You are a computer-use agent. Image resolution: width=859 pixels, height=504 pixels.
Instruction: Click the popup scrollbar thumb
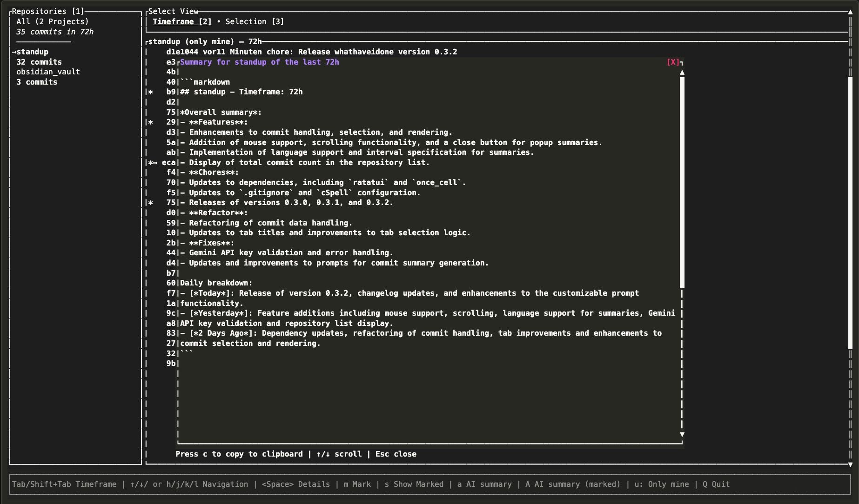tap(682, 182)
